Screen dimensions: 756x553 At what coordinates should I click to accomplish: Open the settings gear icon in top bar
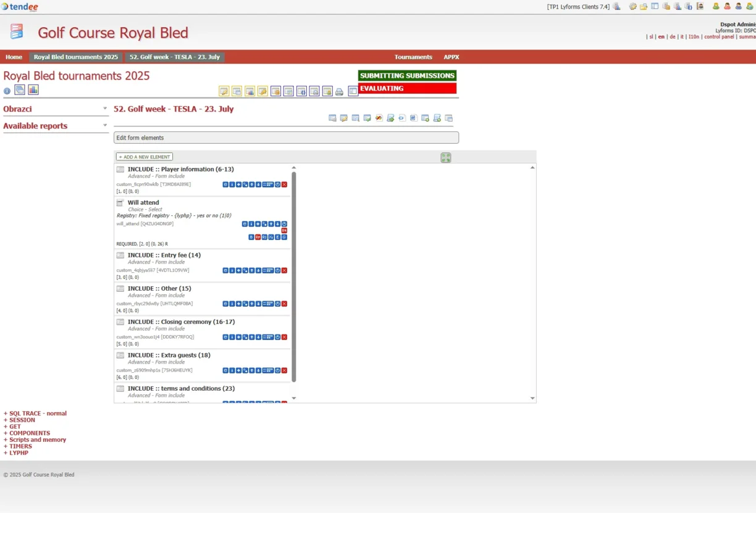tap(632, 7)
